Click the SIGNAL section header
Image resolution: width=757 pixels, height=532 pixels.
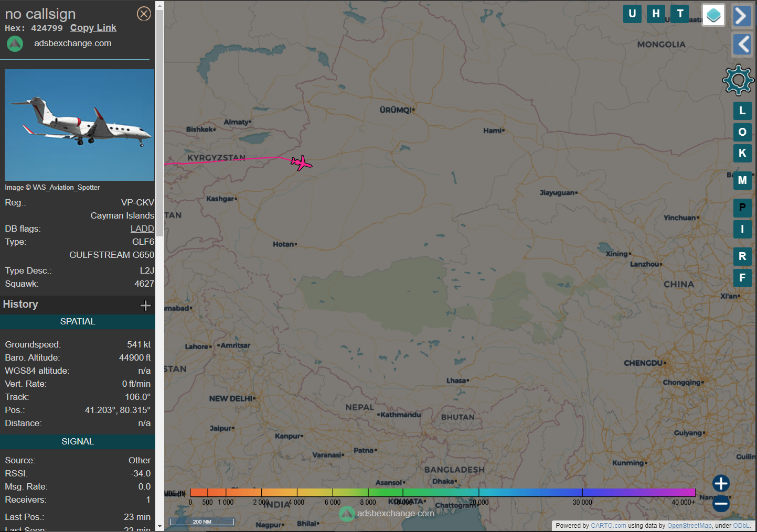tap(78, 441)
